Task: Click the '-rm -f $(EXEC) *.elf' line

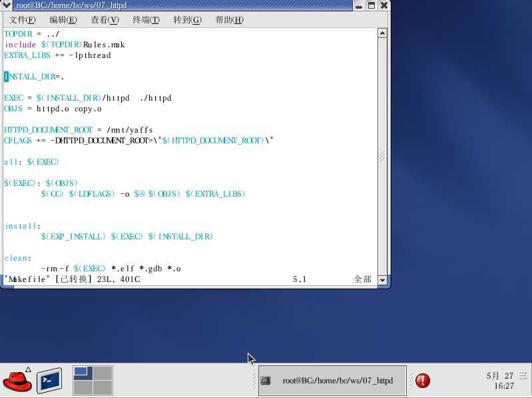Action: click(111, 269)
